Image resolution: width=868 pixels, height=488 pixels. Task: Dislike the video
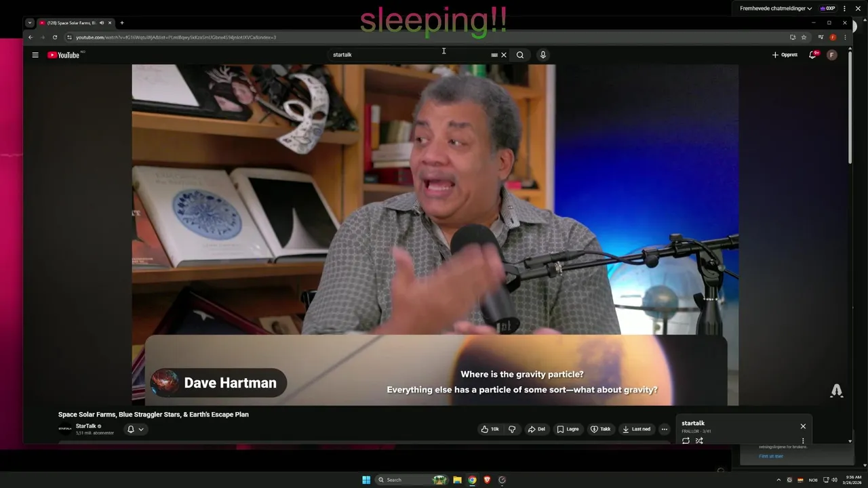(512, 429)
